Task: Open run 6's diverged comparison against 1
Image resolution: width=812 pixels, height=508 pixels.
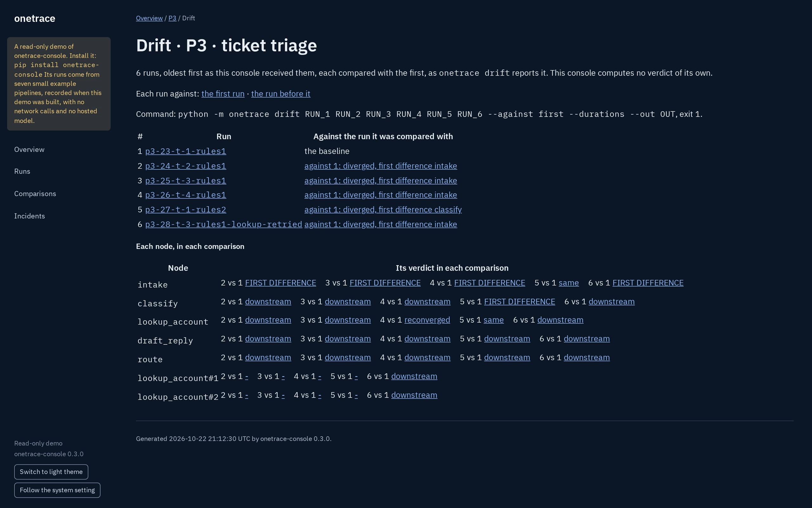Action: pyautogui.click(x=381, y=224)
